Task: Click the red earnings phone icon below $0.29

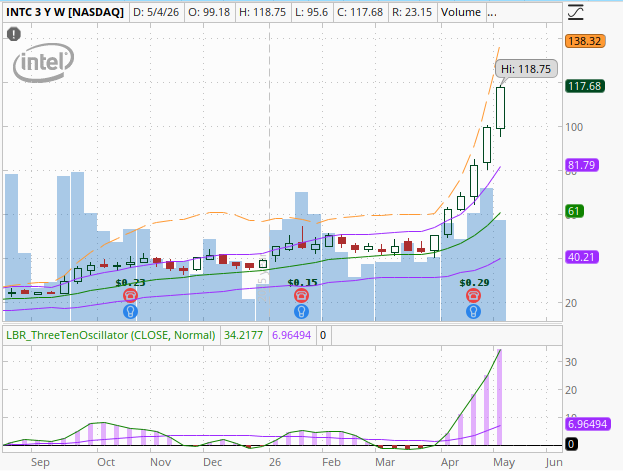Action: click(x=473, y=295)
